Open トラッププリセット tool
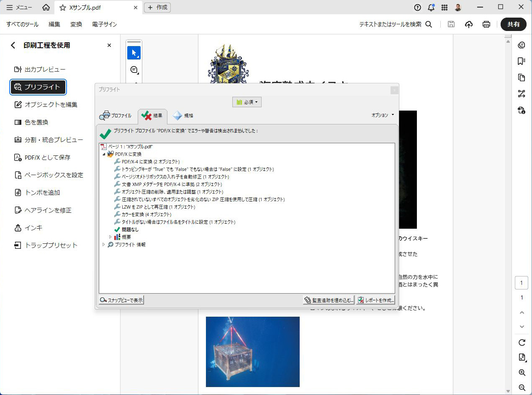The width and height of the screenshot is (532, 395). pos(46,245)
